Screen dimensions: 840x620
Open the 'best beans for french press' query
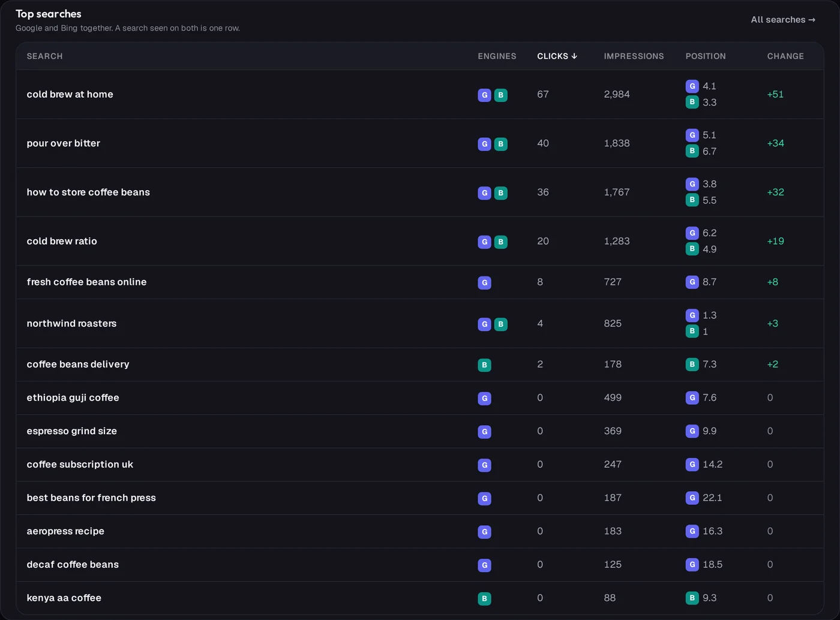[91, 498]
